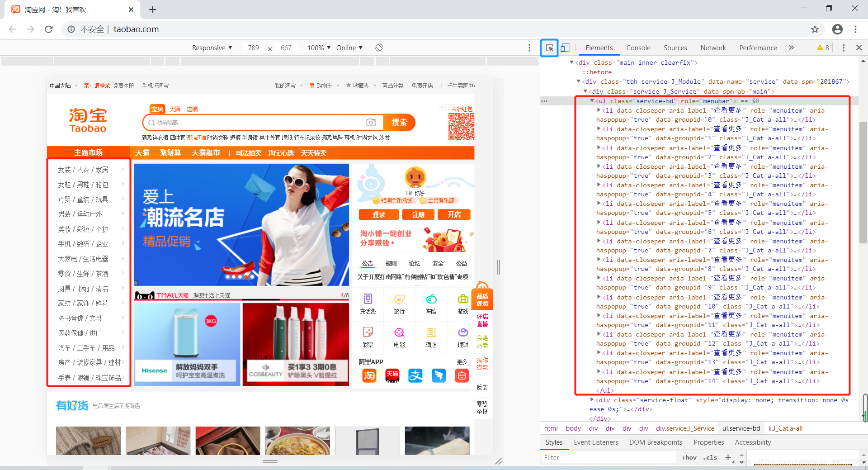Expand the li with data-groupid="14"
The height and width of the screenshot is (470, 868).
(x=599, y=371)
